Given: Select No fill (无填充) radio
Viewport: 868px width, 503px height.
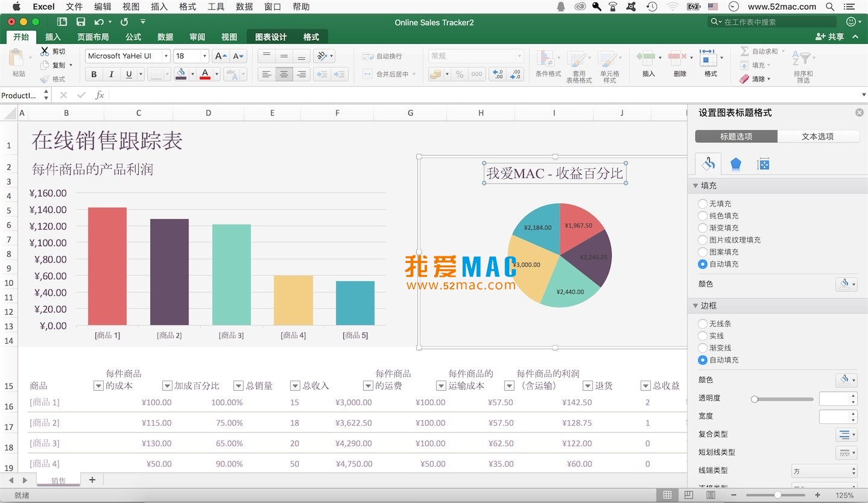Looking at the screenshot, I should [x=703, y=204].
